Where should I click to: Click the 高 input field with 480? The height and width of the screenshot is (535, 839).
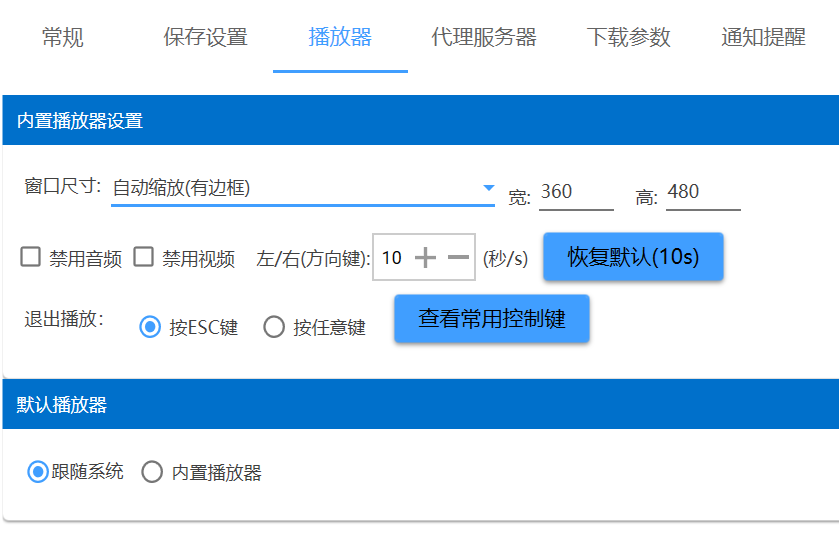click(703, 193)
